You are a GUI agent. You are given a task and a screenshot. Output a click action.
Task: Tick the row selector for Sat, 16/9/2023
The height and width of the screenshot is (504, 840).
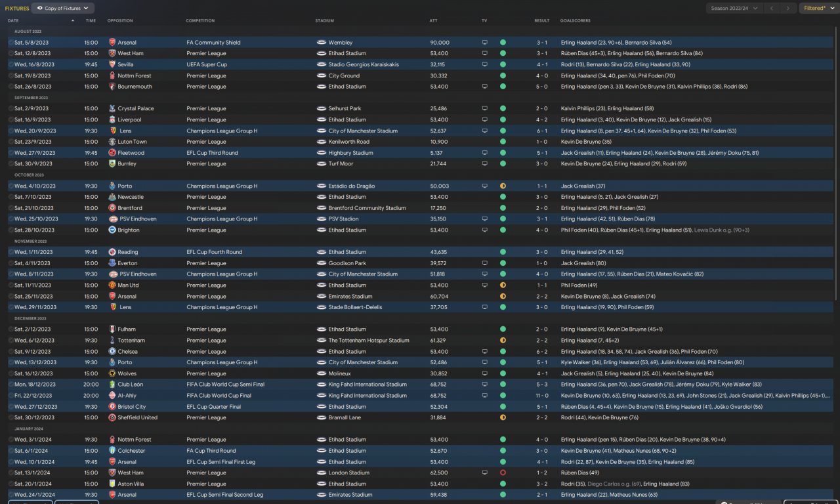pos(10,119)
